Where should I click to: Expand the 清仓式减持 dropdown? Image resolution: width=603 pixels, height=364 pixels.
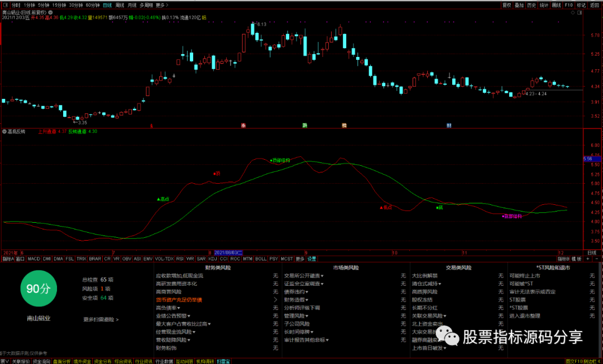click(439, 284)
